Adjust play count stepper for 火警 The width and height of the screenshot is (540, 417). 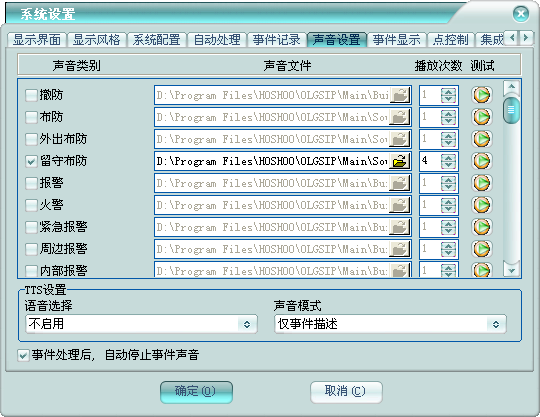[x=448, y=205]
